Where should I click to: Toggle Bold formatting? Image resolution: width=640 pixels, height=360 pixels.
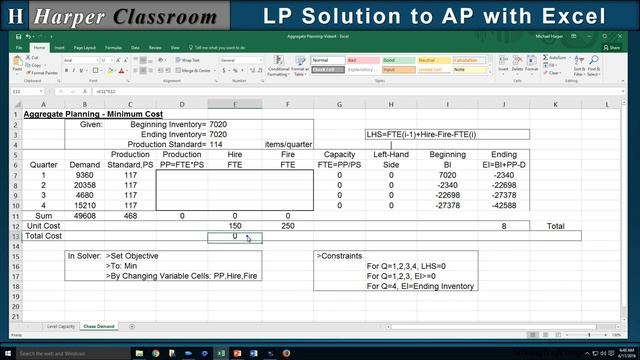pyautogui.click(x=66, y=71)
